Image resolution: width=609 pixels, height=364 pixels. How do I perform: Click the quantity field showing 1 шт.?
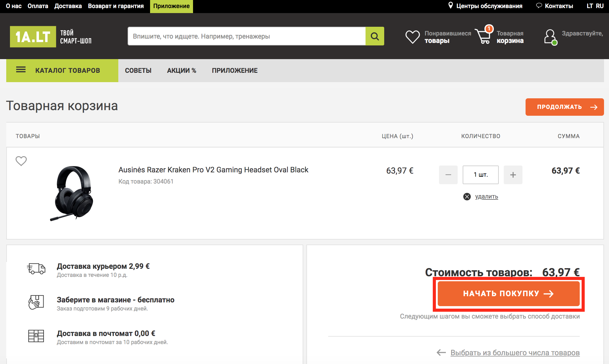click(481, 175)
